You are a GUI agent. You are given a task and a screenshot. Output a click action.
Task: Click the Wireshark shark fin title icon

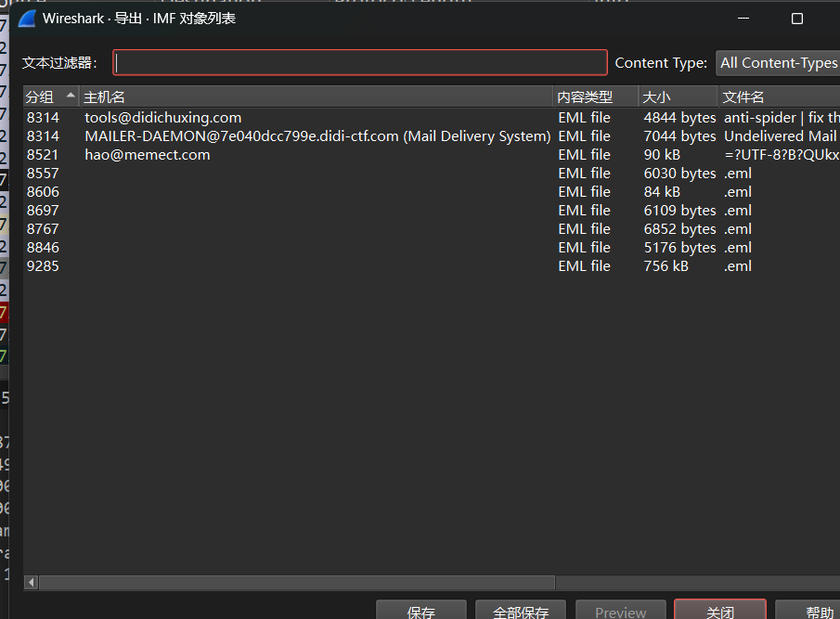pos(27,19)
